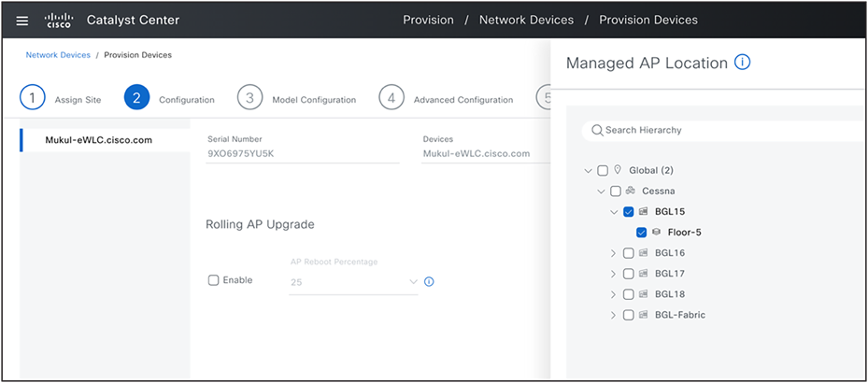
Task: Click the BGL16 building icon
Action: [x=643, y=253]
